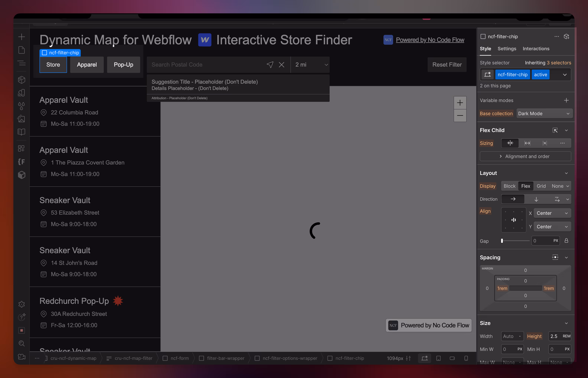Select cru-ncf-map-filter in breadcrumb
Screen dimensions: 588x378
click(133, 358)
